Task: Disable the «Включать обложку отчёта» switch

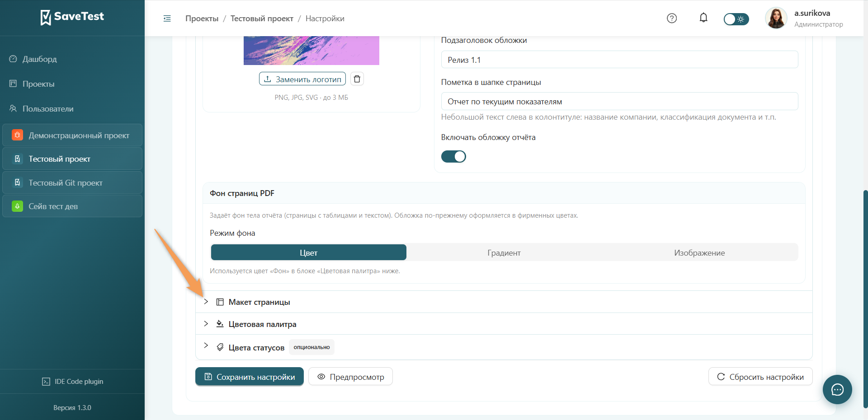Action: click(453, 156)
